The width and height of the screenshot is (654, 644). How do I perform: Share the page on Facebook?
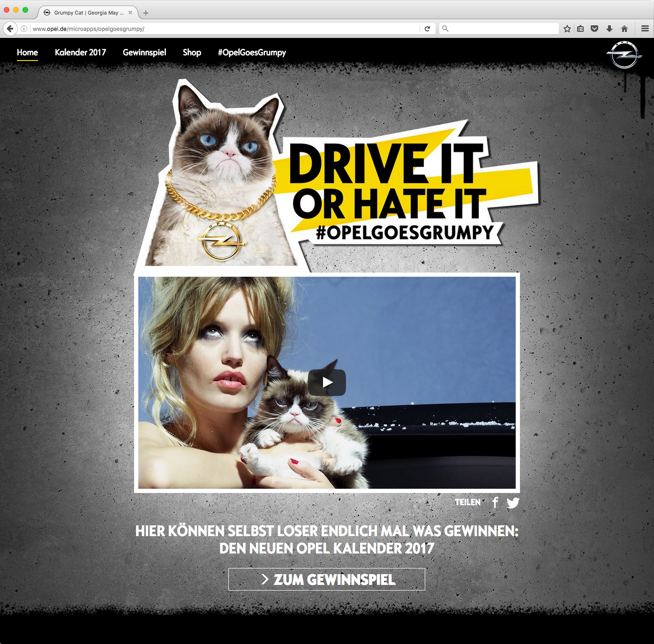click(495, 502)
